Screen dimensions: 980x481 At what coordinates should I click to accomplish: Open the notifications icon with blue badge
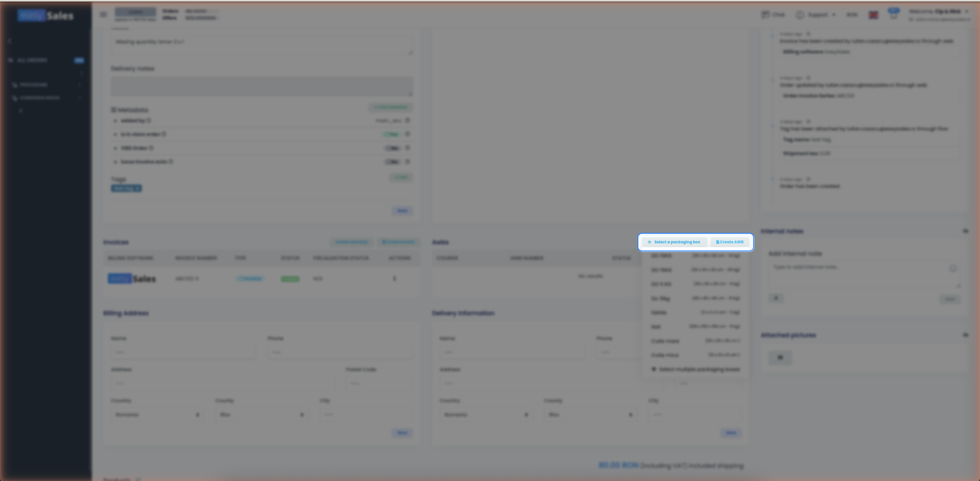pyautogui.click(x=894, y=13)
